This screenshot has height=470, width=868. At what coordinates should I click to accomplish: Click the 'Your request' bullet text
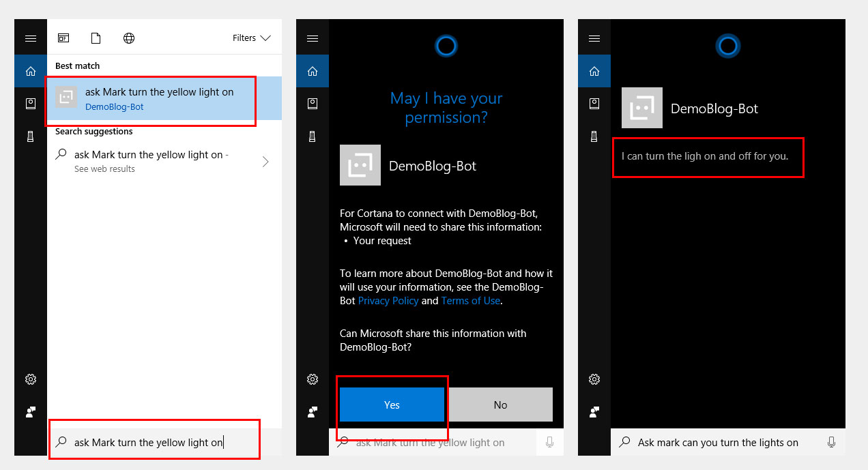(x=382, y=241)
